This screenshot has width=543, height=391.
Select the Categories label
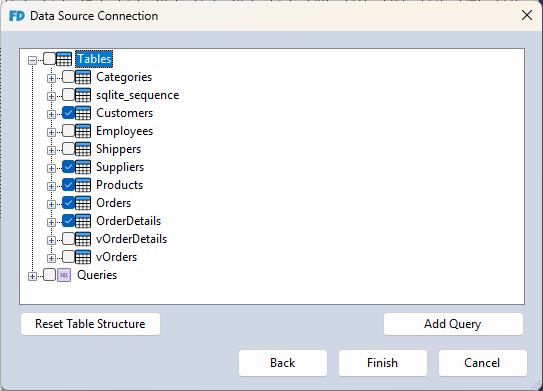[124, 77]
